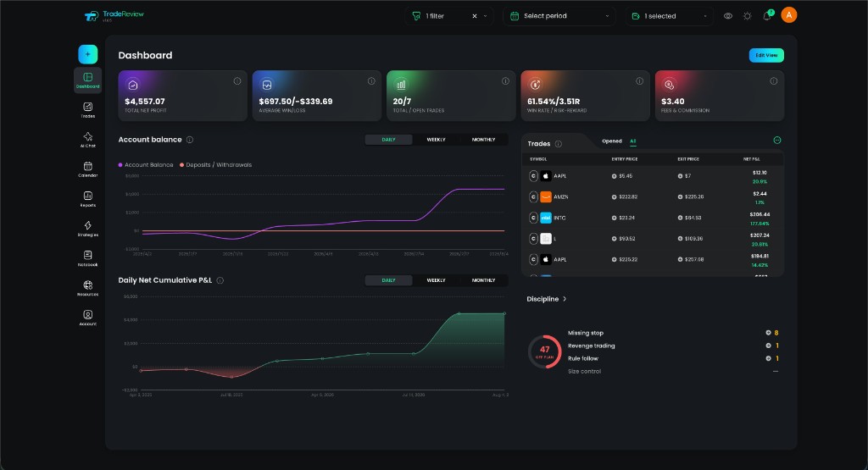Click info icon next to Daily Net Cumulative P&L
The image size is (868, 470).
pyautogui.click(x=220, y=280)
